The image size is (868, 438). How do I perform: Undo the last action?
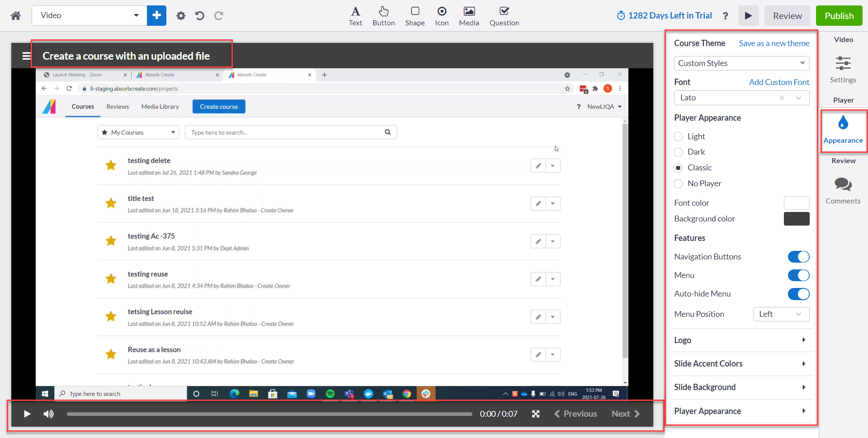(x=199, y=16)
